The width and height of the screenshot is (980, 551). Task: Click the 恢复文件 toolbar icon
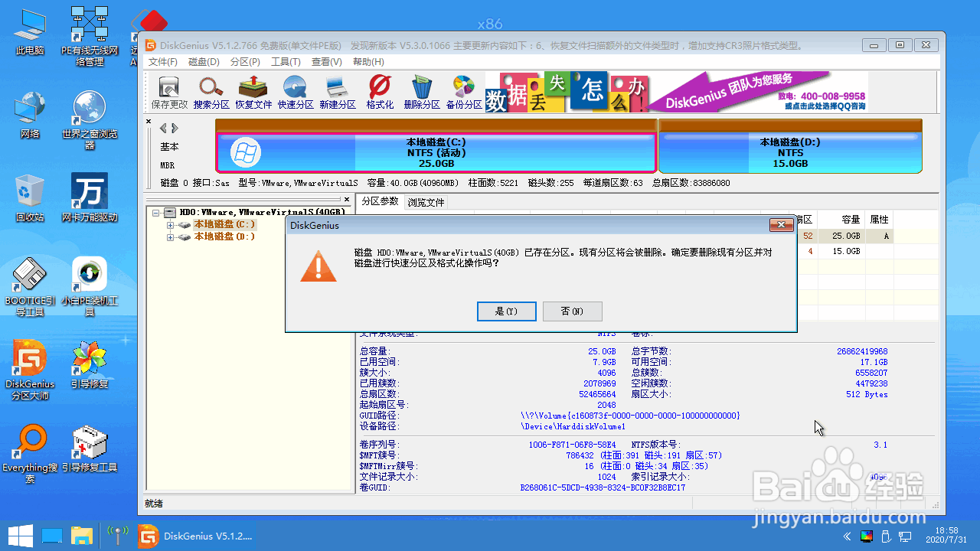point(253,93)
